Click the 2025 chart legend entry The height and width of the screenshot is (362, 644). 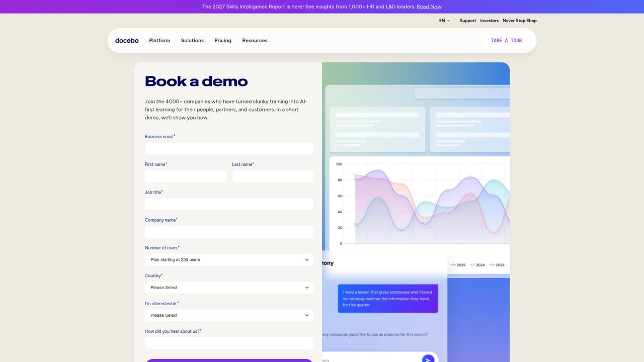point(458,265)
